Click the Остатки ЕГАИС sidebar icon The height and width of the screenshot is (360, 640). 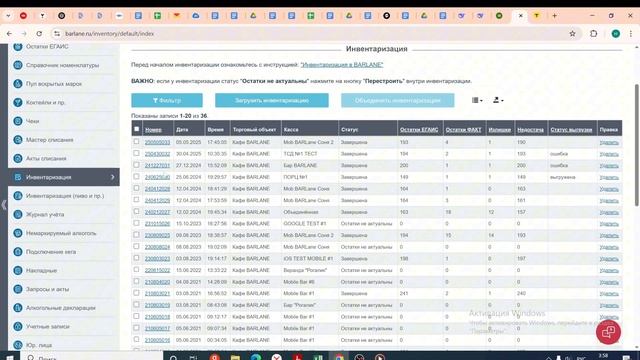(18, 47)
